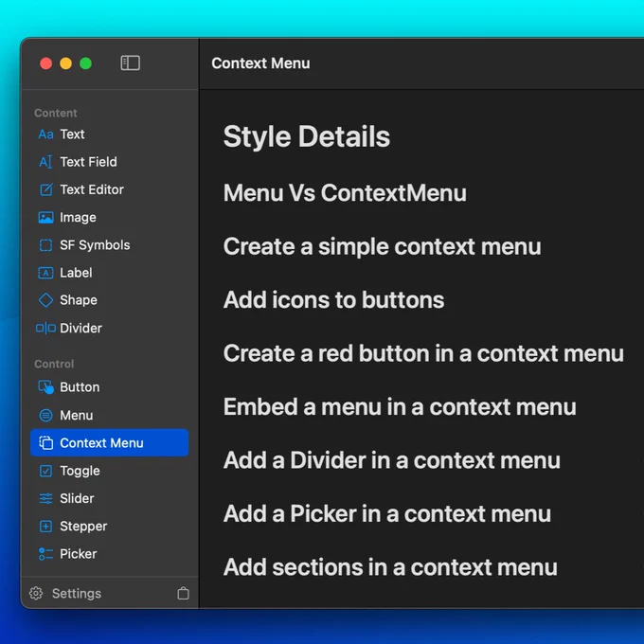This screenshot has width=644, height=644.
Task: Click the Label icon in sidebar
Action: pyautogui.click(x=45, y=273)
